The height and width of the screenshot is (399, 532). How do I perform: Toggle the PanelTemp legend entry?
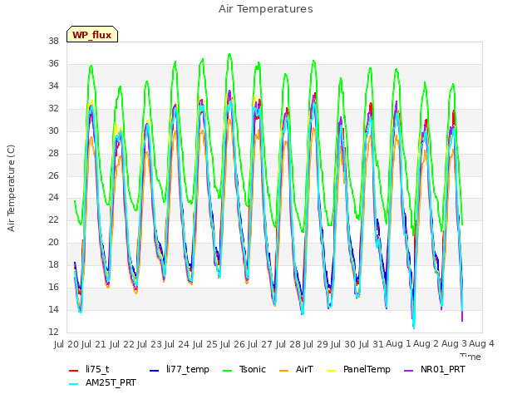point(358,369)
